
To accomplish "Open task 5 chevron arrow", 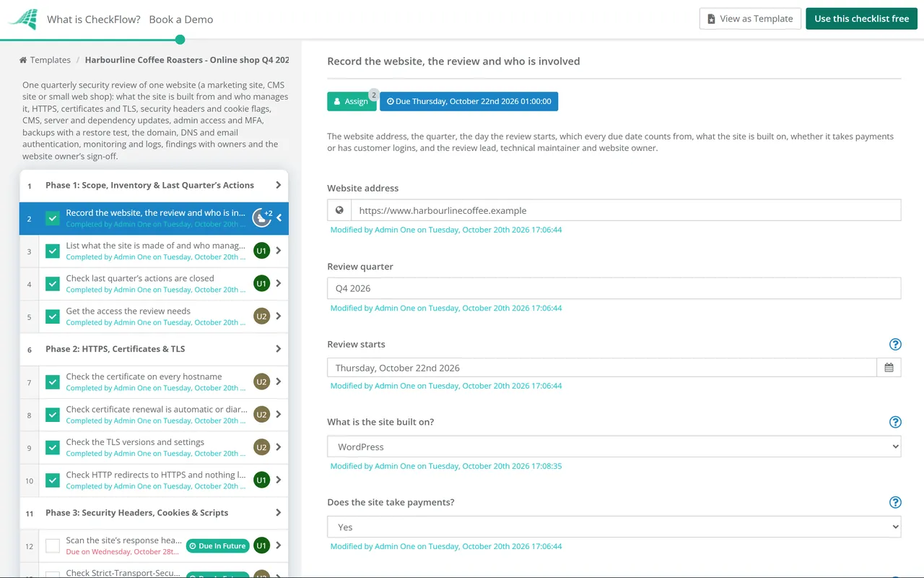I will point(279,316).
